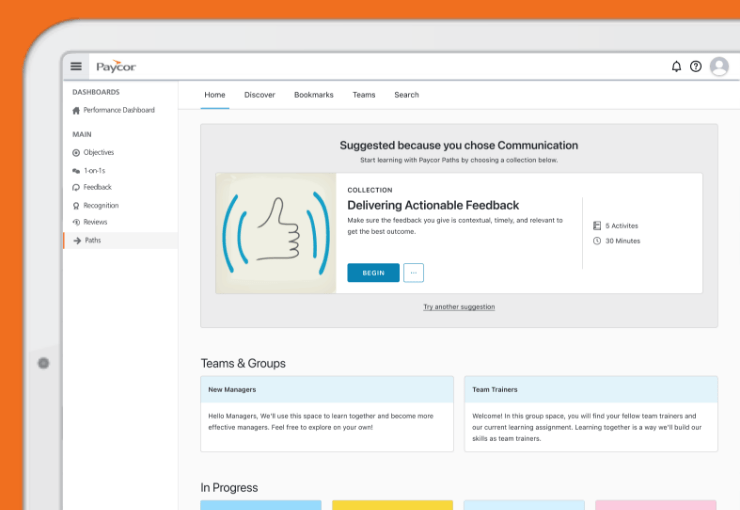Switch to the Bookmarks tab
The image size is (740, 510).
314,95
